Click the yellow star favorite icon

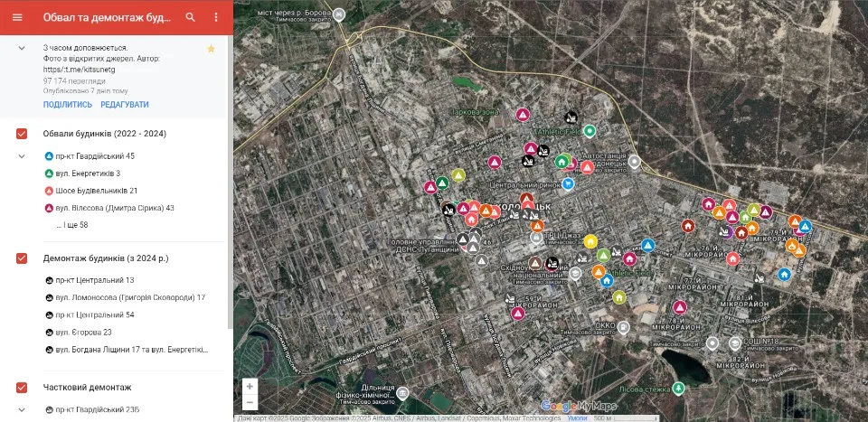pyautogui.click(x=211, y=49)
